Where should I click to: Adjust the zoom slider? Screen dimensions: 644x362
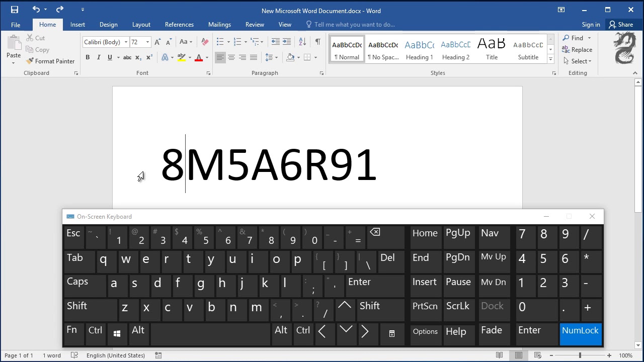point(580,355)
